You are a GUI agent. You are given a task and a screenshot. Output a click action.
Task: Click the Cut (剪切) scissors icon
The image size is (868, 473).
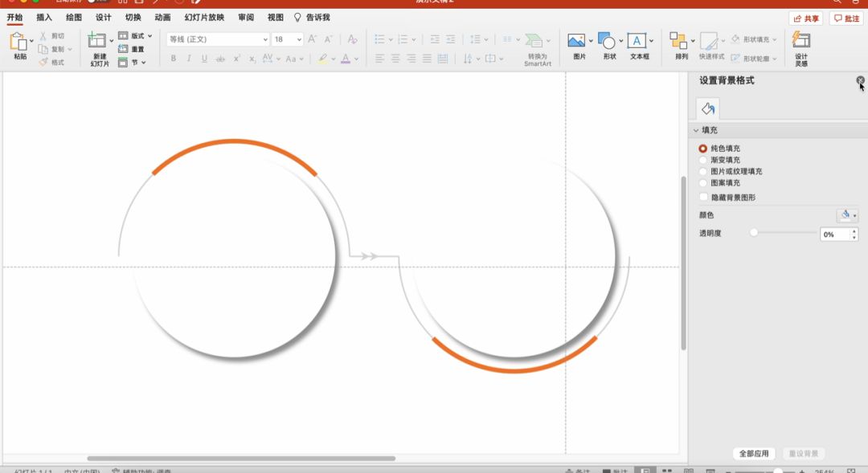[x=43, y=36]
